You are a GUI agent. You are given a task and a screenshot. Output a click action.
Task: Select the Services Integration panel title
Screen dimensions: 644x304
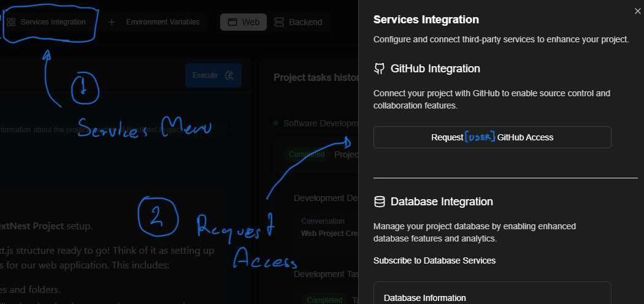(426, 20)
